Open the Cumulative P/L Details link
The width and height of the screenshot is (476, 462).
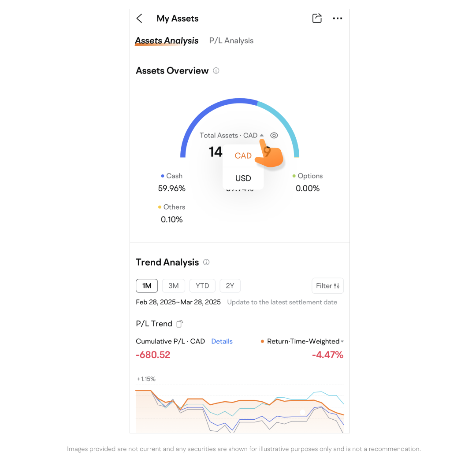point(222,341)
